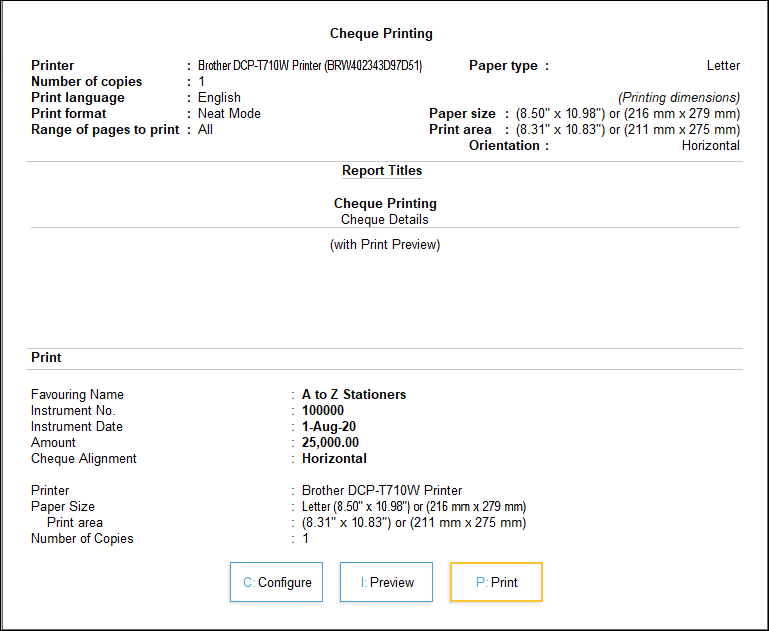Click the lower Print area value in the Print section
The width and height of the screenshot is (769, 631).
(x=414, y=523)
